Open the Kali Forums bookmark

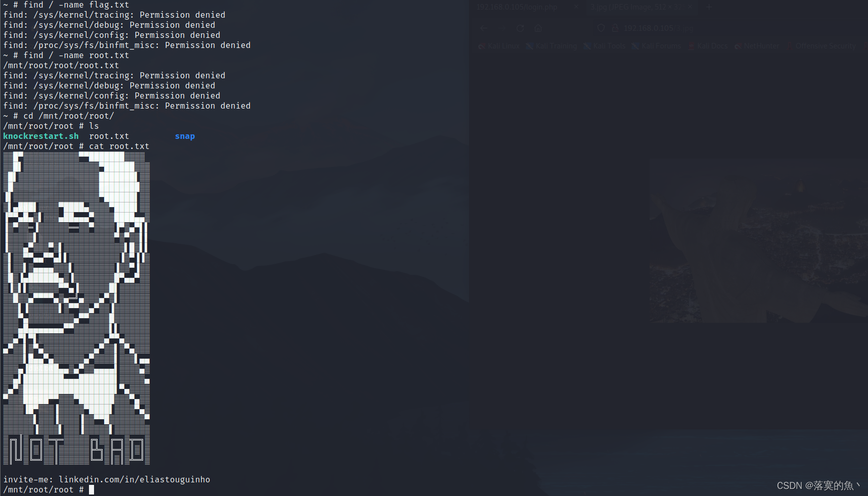(656, 46)
